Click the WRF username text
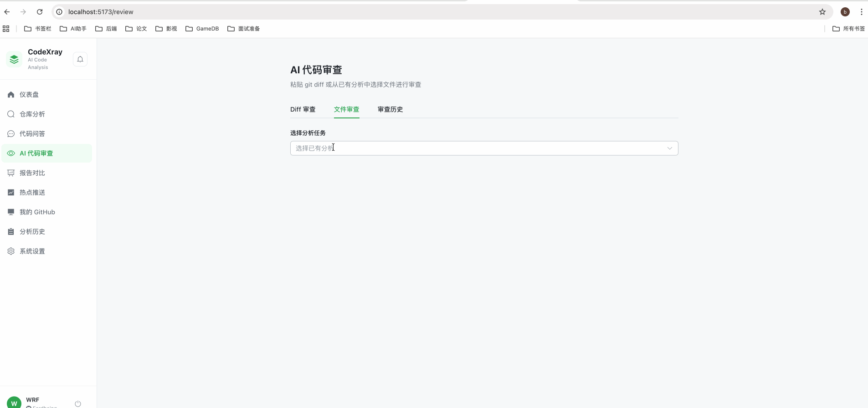This screenshot has height=408, width=868. pos(33,400)
